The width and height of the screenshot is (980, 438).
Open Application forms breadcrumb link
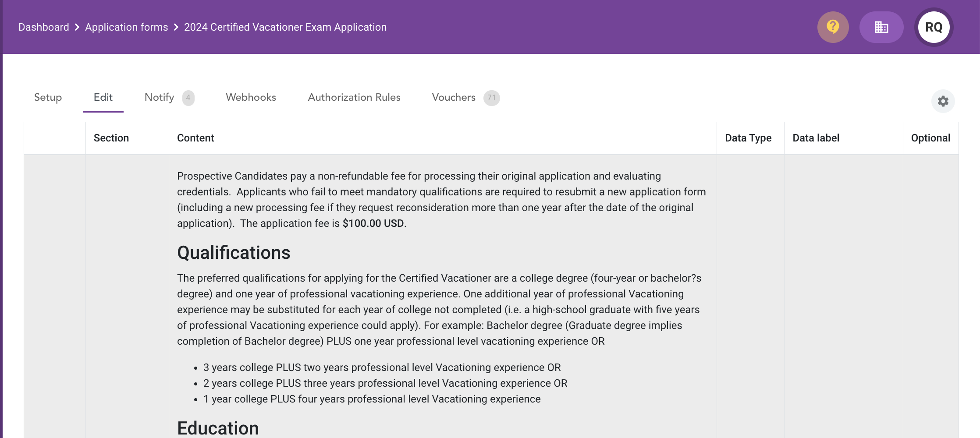pyautogui.click(x=127, y=27)
